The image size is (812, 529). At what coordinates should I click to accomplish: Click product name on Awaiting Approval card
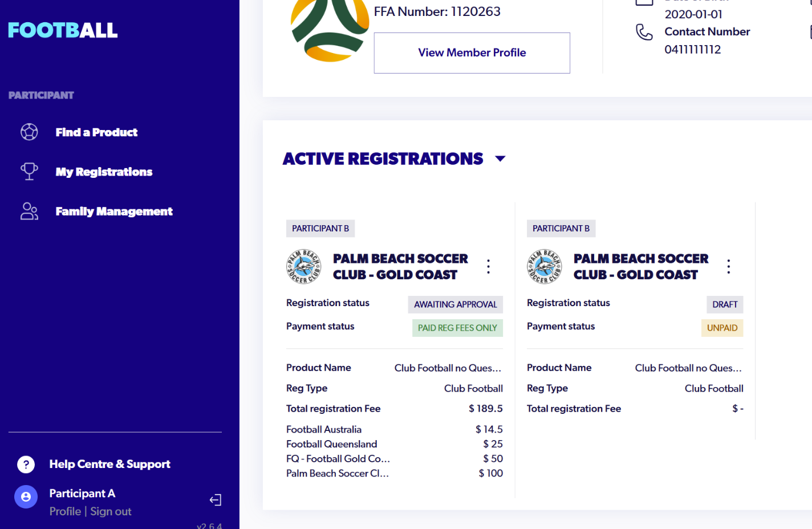click(x=448, y=368)
